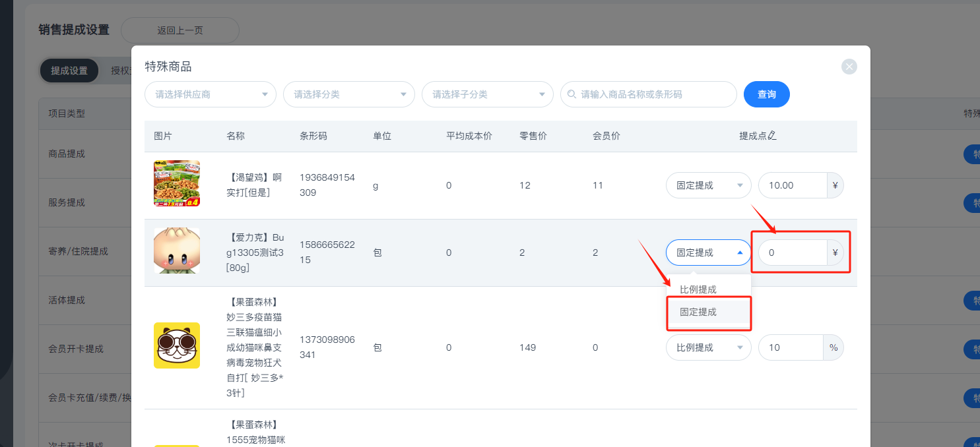Select 会员开卡提成 in the project type list
This screenshot has height=447, width=980.
(x=76, y=349)
